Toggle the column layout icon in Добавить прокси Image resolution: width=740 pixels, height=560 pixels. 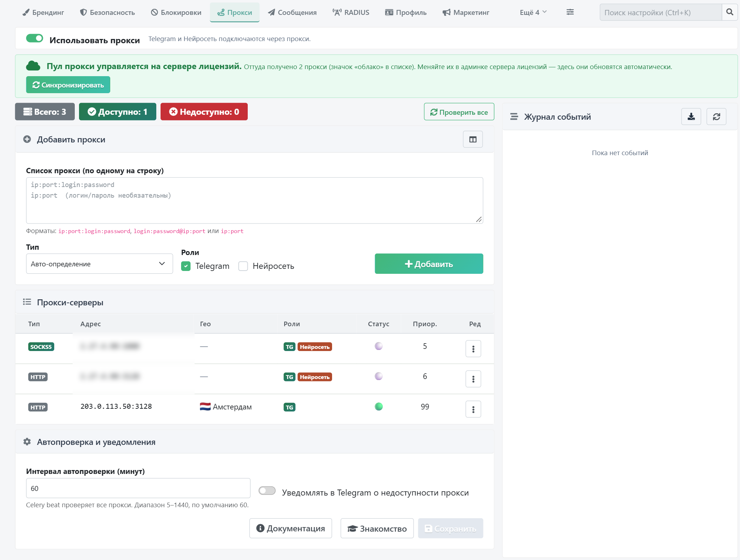473,139
